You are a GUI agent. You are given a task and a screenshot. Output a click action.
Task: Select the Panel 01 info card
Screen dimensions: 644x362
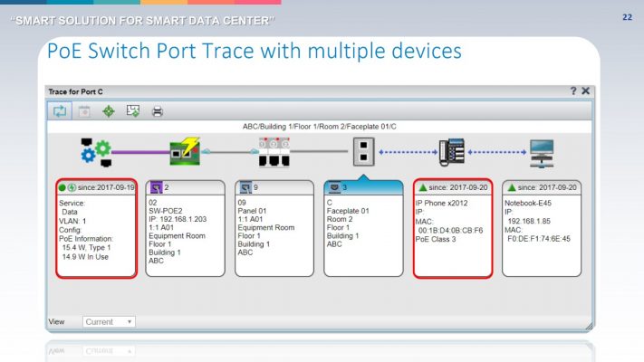click(274, 228)
